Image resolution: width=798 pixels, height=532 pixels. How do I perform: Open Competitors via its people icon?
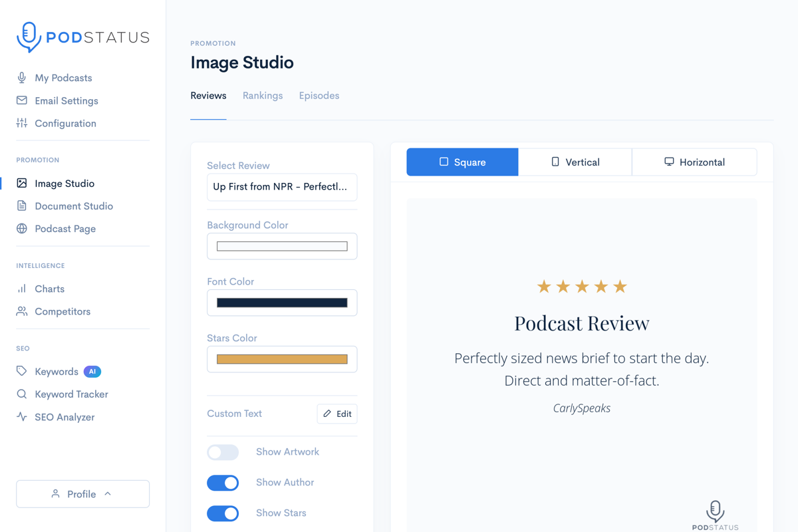pos(23,311)
